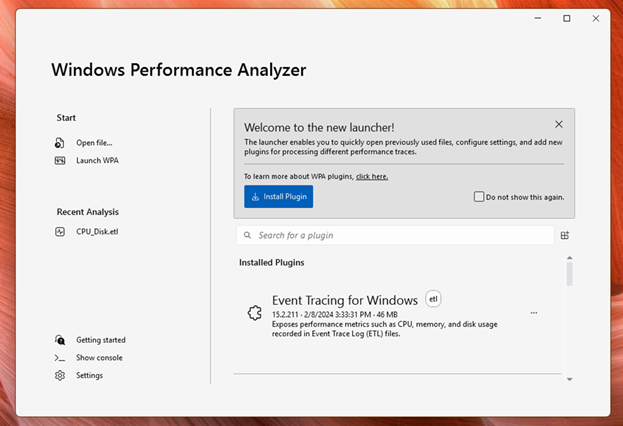
Task: Focus the Search for a plugin field
Action: click(395, 235)
